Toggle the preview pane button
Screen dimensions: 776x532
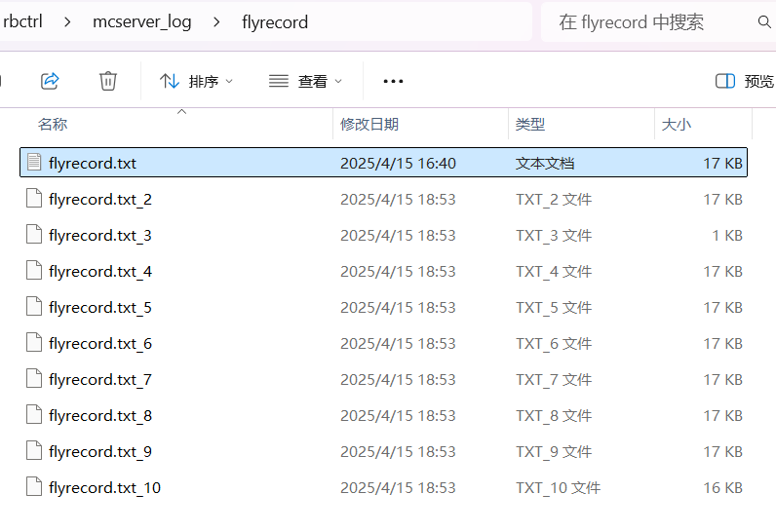746,81
